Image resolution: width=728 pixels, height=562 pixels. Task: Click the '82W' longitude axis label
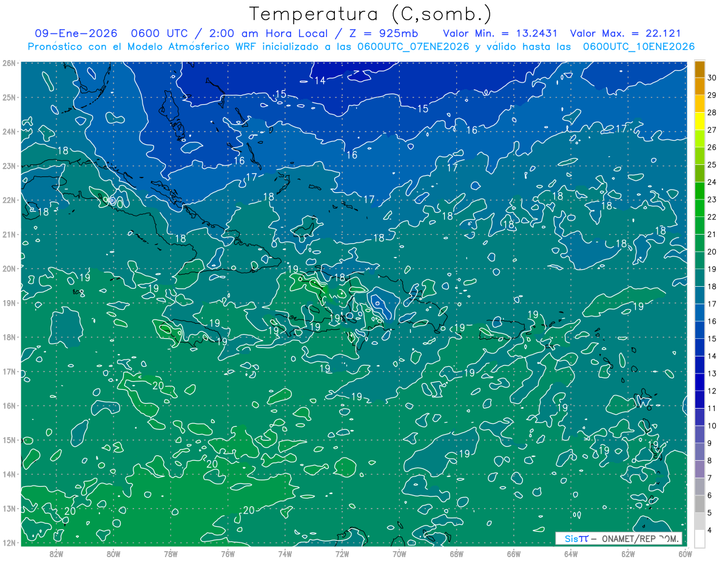(x=56, y=554)
